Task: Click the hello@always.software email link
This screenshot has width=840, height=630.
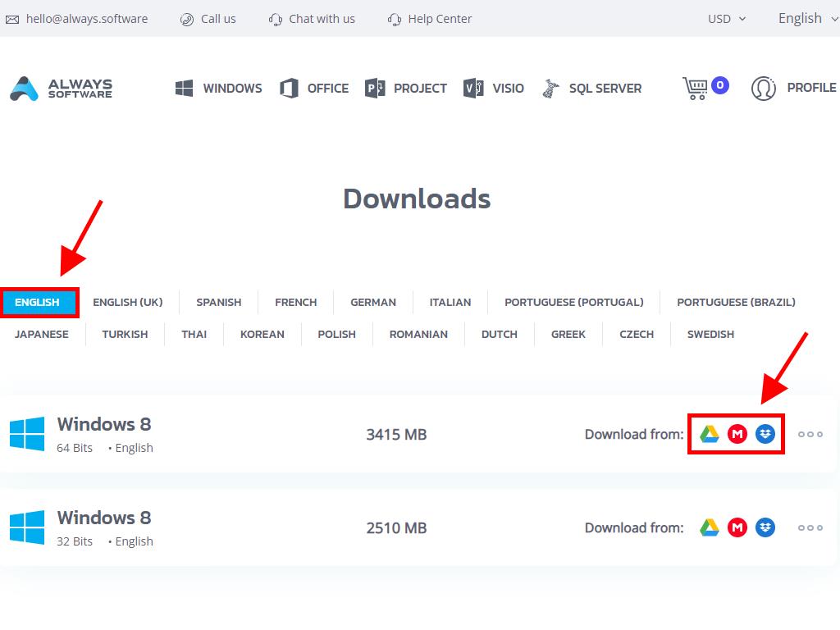Action: click(87, 19)
